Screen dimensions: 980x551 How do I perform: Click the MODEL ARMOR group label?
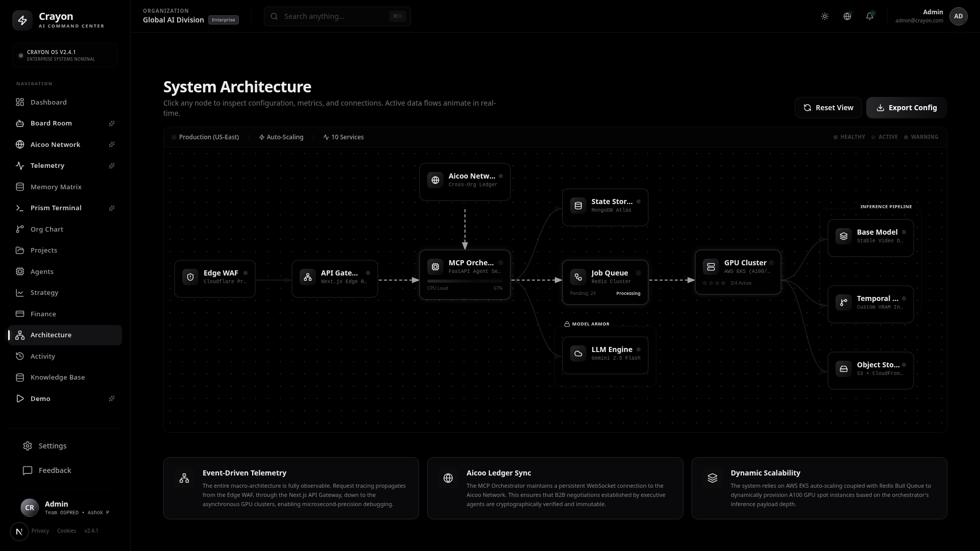coord(587,324)
